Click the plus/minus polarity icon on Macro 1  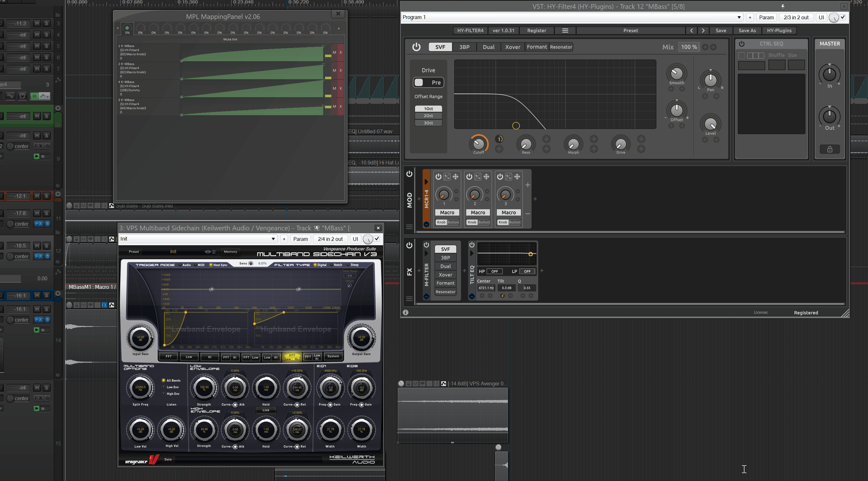click(x=447, y=177)
